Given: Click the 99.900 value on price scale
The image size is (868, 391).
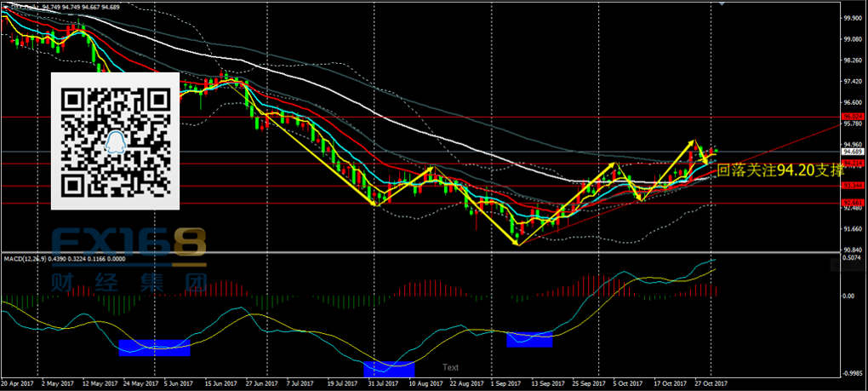Looking at the screenshot, I should 853,17.
